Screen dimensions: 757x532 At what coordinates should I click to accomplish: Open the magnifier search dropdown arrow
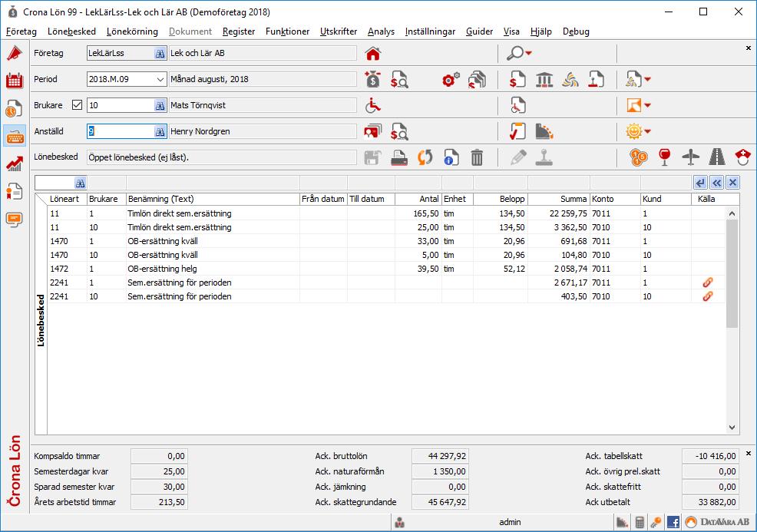[529, 53]
